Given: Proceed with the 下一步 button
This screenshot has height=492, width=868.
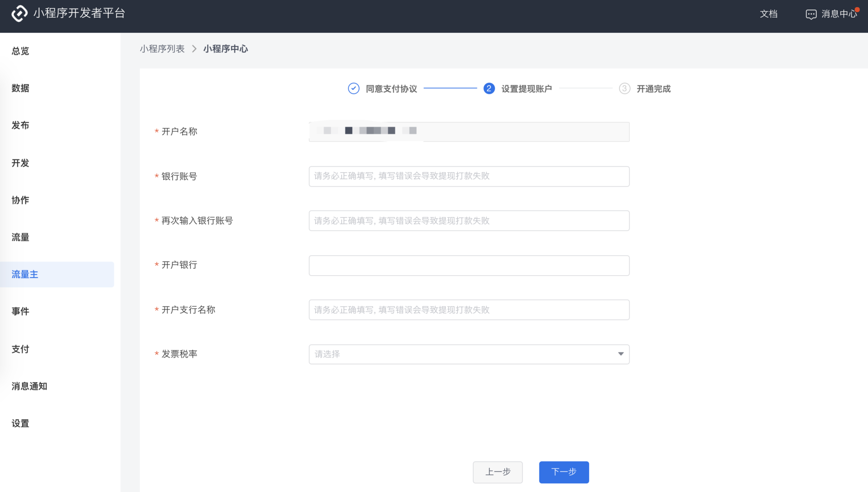Looking at the screenshot, I should (x=564, y=472).
